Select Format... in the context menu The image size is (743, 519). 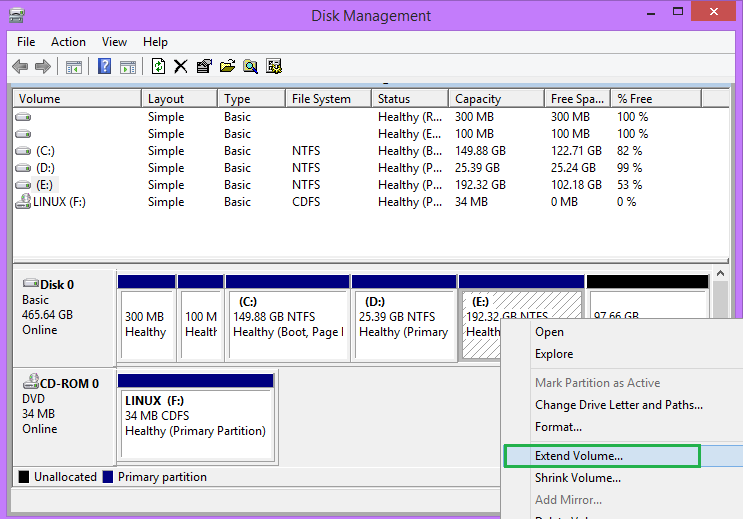(x=622, y=427)
